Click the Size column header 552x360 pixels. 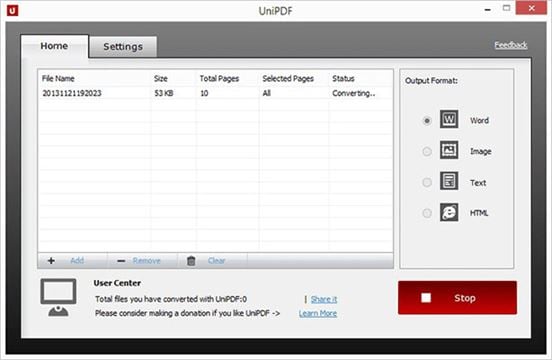[161, 78]
